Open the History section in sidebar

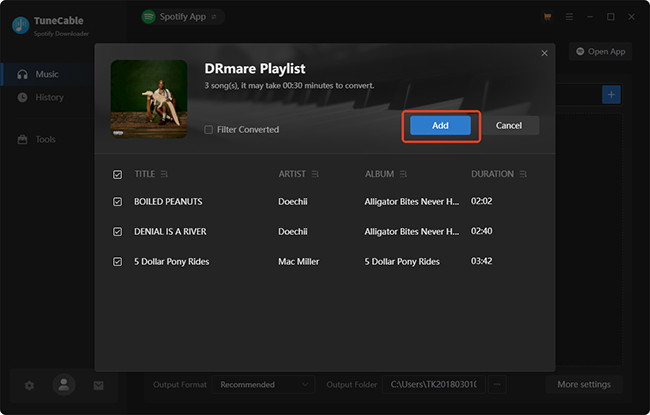[47, 97]
